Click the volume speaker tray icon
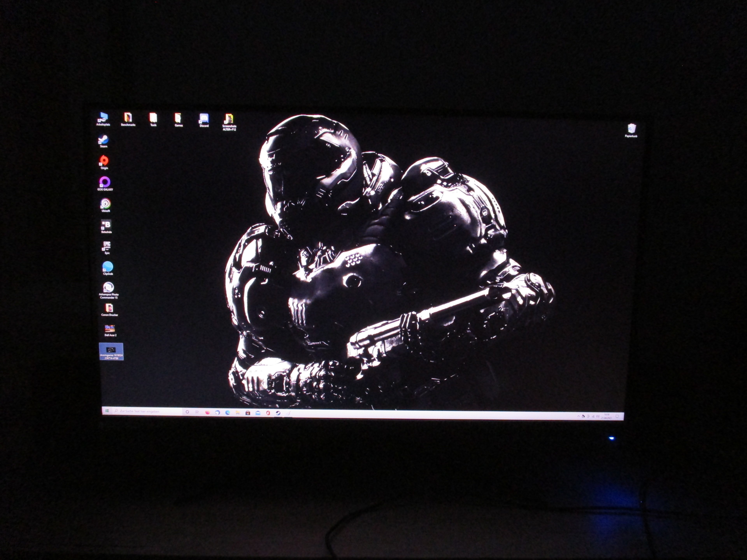 598,416
